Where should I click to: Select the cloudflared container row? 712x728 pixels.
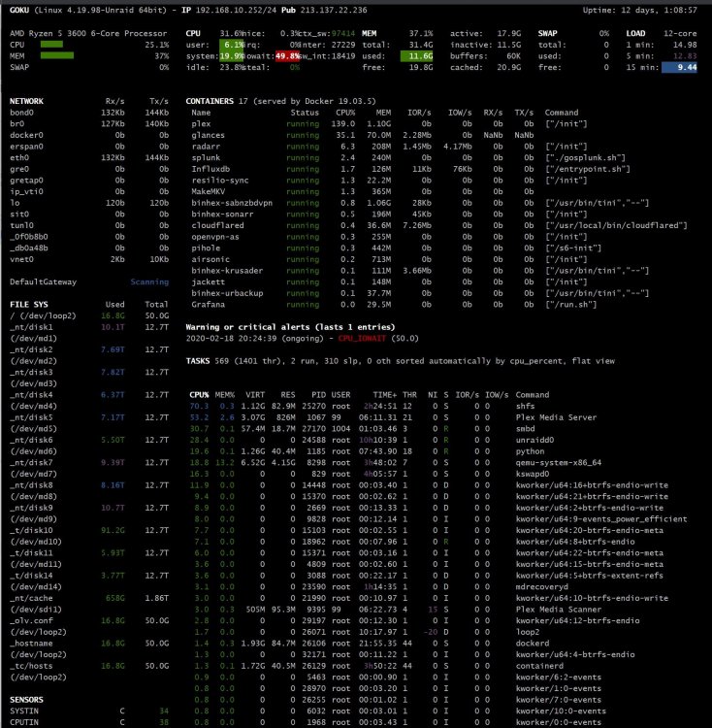tap(439, 225)
